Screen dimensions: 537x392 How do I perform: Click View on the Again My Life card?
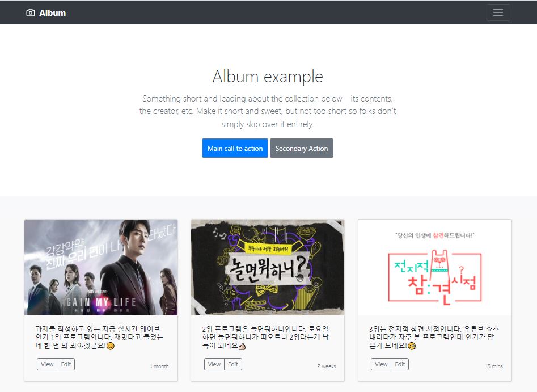coord(47,364)
